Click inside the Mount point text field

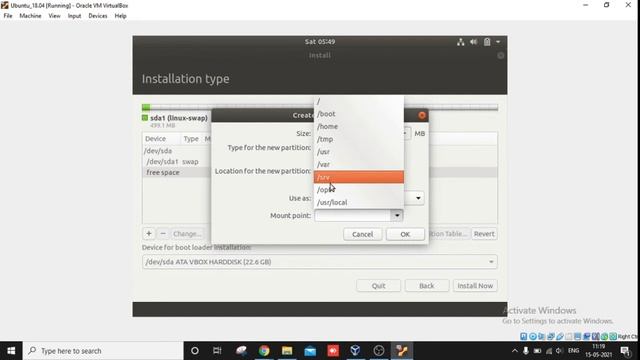(x=352, y=216)
